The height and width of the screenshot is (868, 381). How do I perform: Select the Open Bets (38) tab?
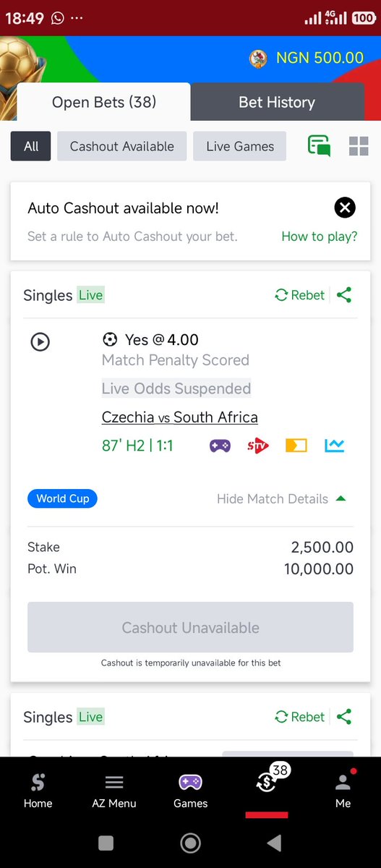coord(104,102)
